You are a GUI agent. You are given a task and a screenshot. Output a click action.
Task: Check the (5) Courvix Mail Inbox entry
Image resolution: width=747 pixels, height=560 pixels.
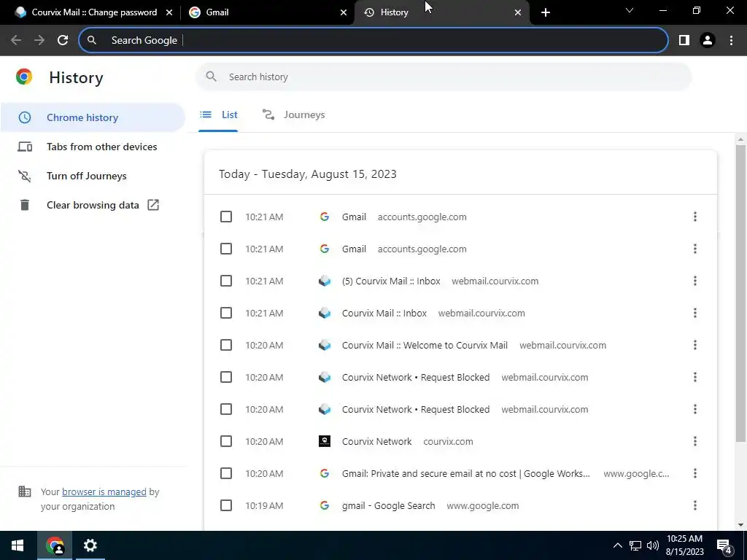pos(226,281)
